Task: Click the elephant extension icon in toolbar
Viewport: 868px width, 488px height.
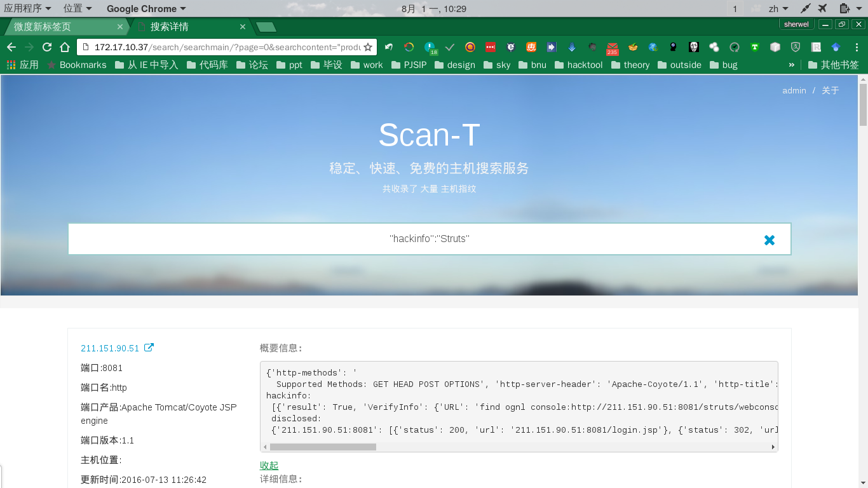Action: (593, 47)
